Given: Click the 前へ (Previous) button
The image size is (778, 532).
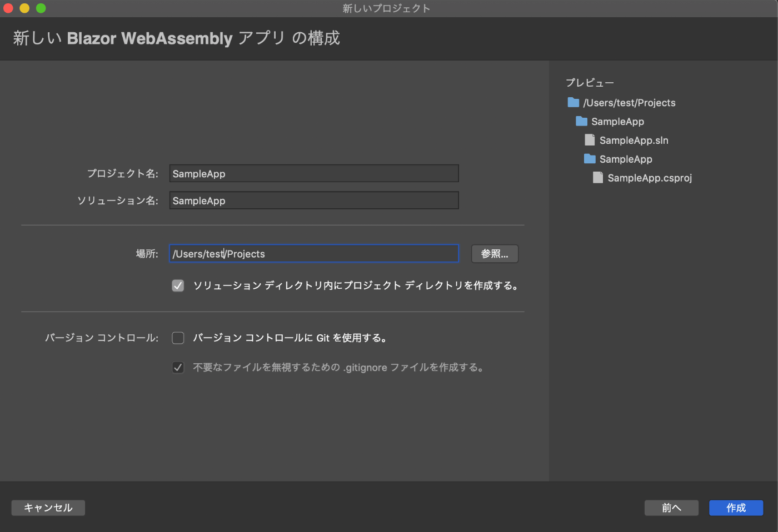Looking at the screenshot, I should click(x=671, y=508).
